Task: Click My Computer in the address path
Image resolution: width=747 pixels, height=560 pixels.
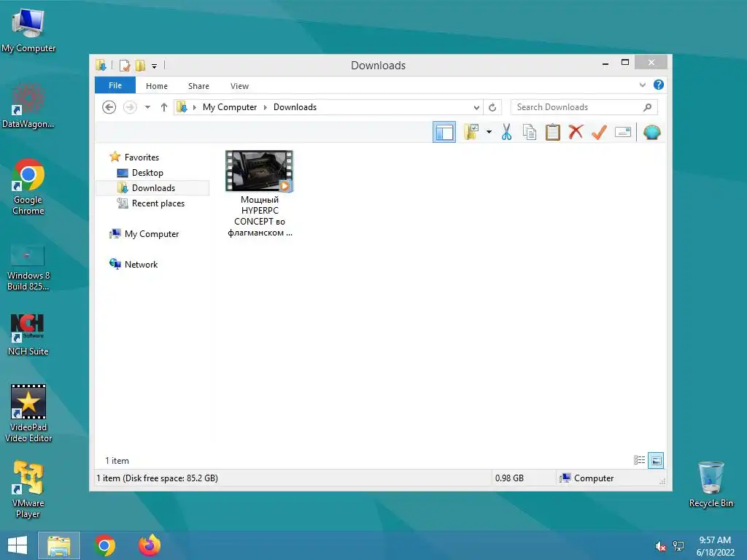Action: 230,107
